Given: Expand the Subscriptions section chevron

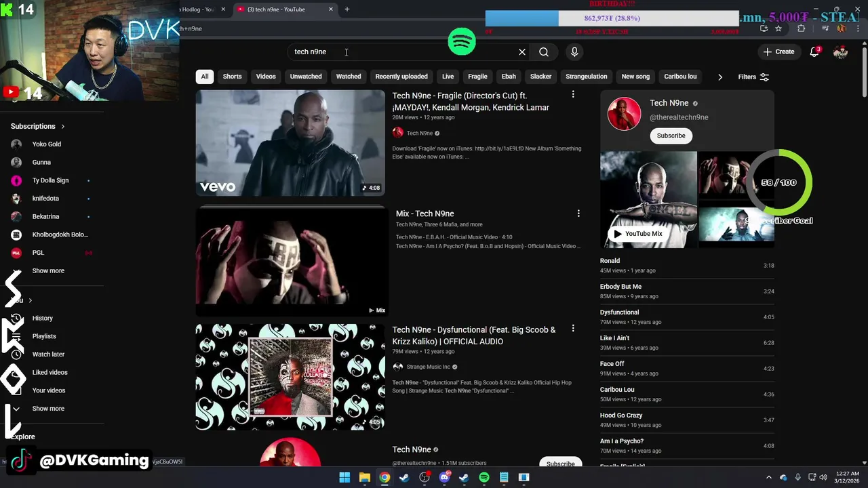Looking at the screenshot, I should click(63, 126).
